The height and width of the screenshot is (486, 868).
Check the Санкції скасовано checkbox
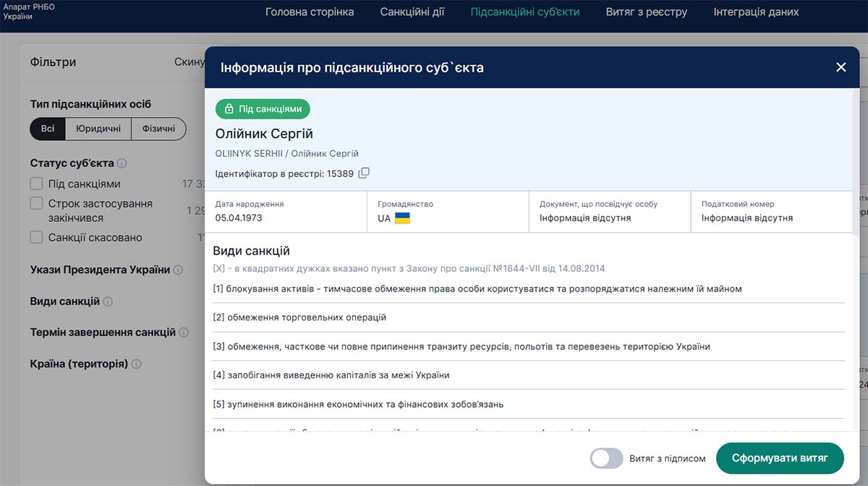coord(37,237)
